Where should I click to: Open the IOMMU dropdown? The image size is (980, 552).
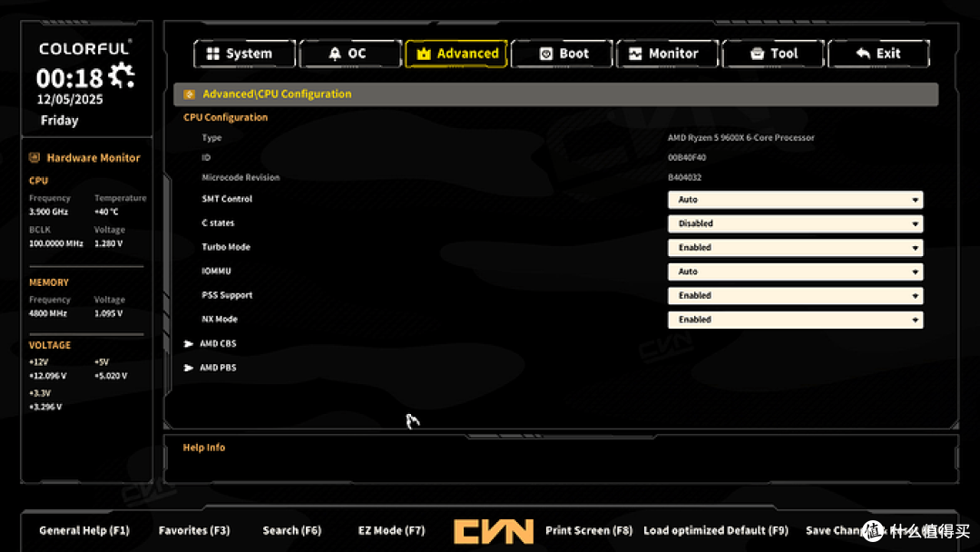click(795, 271)
